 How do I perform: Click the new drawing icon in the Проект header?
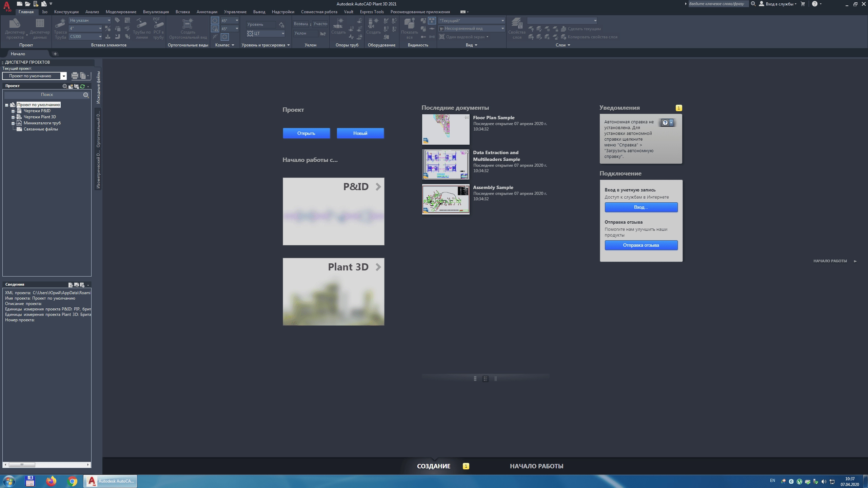click(x=71, y=86)
